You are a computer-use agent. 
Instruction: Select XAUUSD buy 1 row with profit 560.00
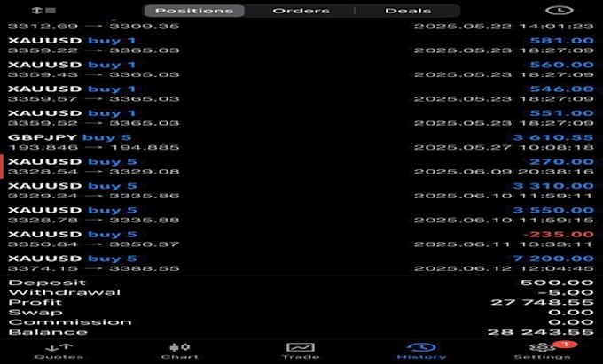[301, 69]
